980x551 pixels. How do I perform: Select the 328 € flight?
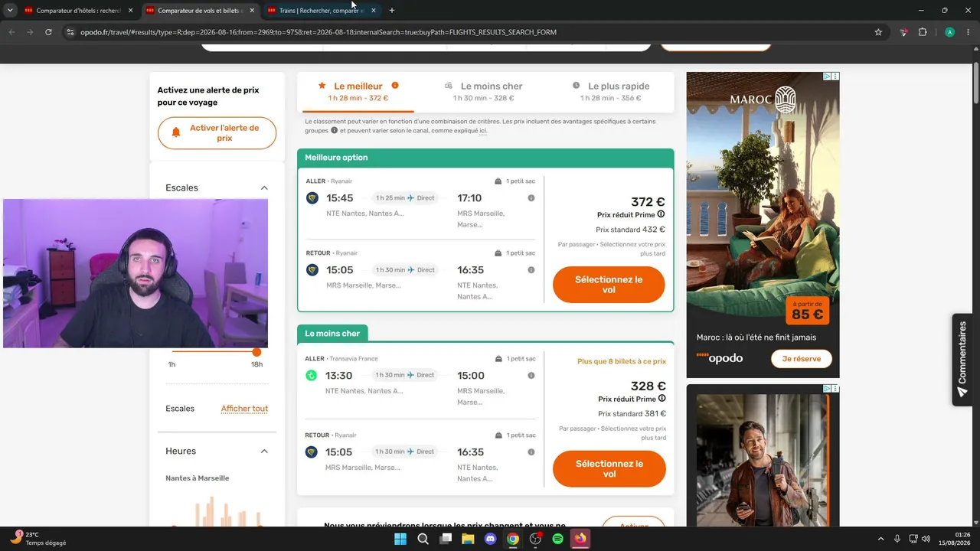pos(609,468)
